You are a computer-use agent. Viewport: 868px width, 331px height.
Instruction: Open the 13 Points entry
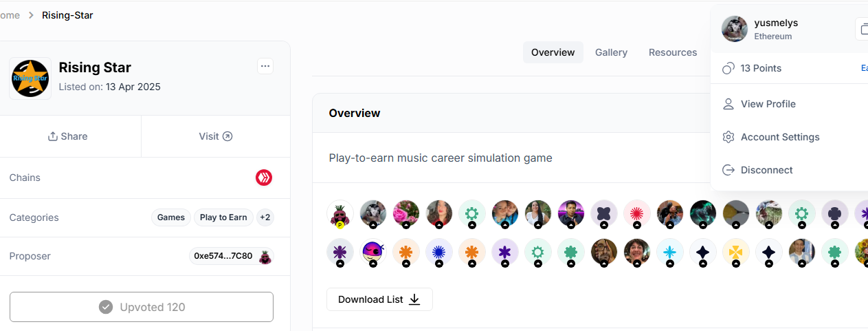click(x=761, y=68)
